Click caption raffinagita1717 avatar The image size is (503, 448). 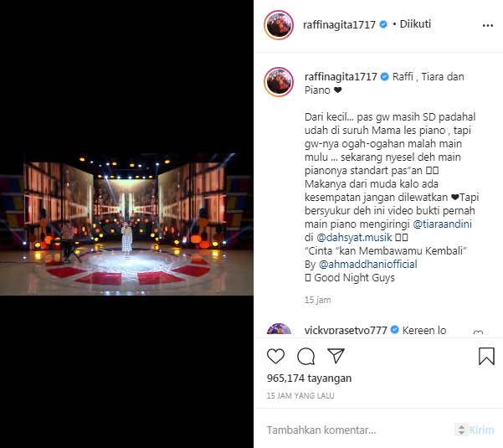[279, 82]
